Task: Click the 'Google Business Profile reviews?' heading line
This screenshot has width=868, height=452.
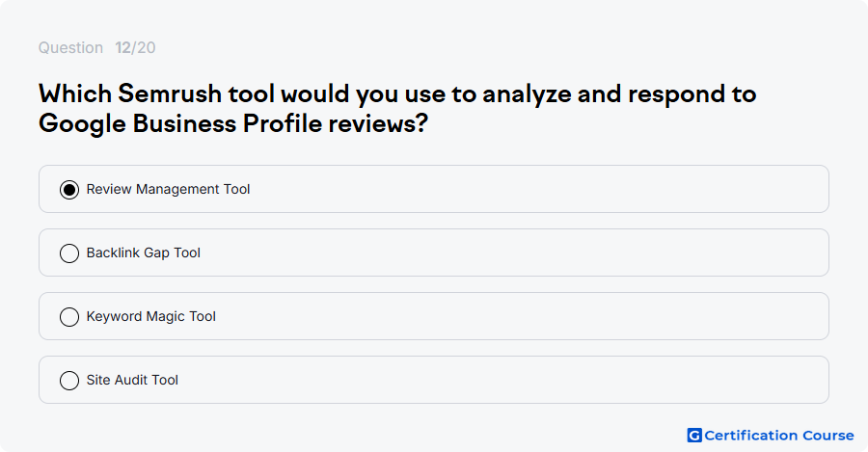Action: click(233, 123)
